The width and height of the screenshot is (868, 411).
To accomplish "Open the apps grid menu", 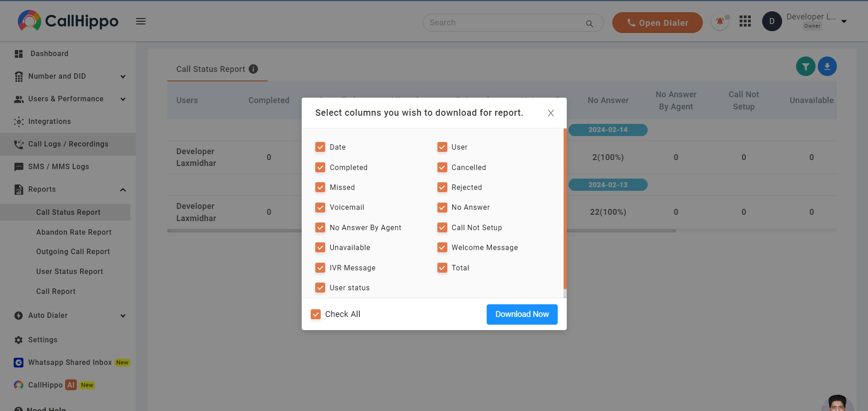I will [745, 21].
